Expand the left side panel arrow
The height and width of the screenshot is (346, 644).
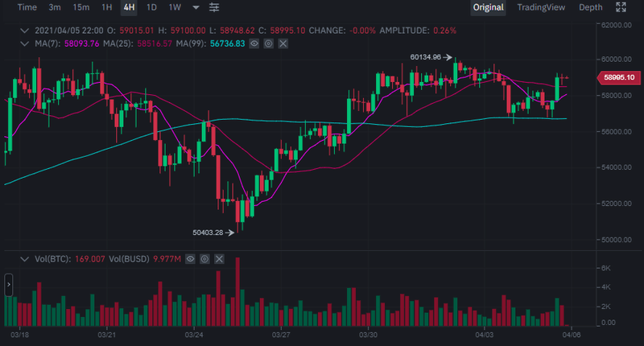point(8,284)
